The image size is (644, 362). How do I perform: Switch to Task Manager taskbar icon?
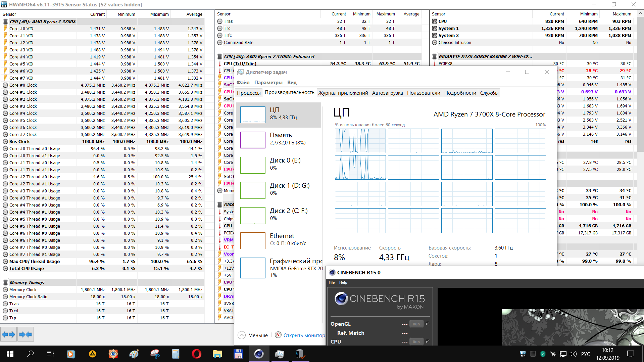click(x=280, y=354)
